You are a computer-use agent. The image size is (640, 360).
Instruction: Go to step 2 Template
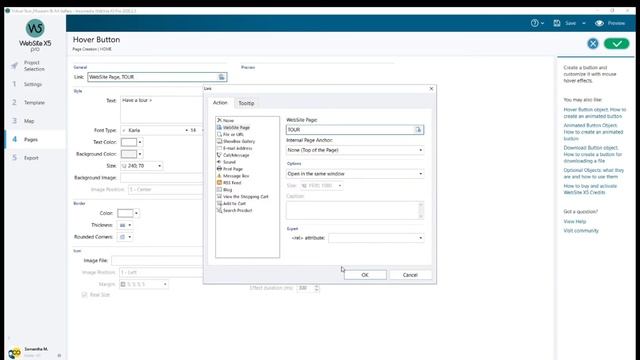(34, 102)
